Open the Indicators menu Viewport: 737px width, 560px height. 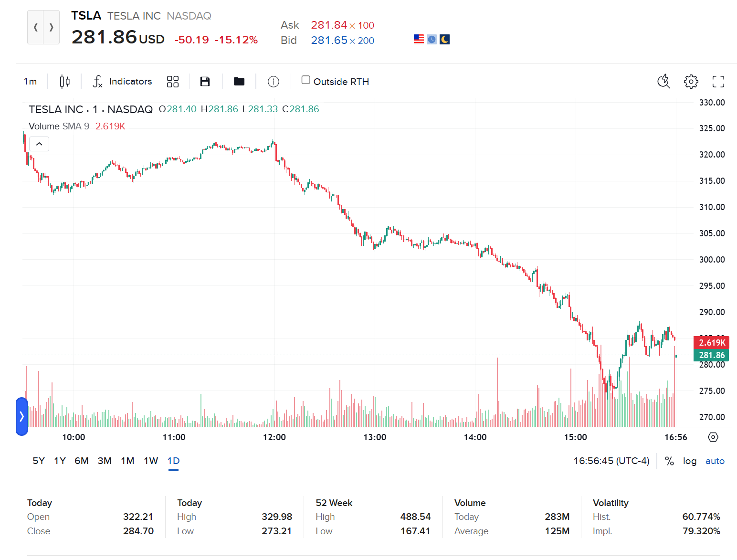[122, 82]
